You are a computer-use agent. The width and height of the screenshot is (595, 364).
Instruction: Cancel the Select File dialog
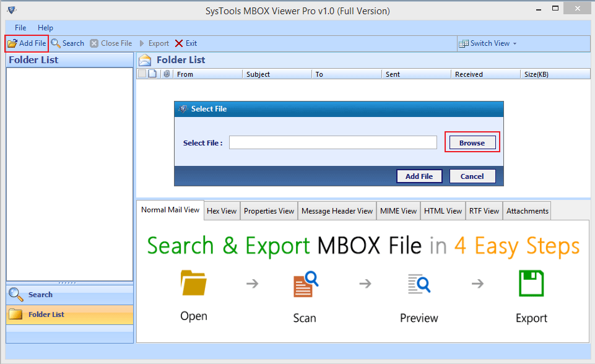[472, 176]
